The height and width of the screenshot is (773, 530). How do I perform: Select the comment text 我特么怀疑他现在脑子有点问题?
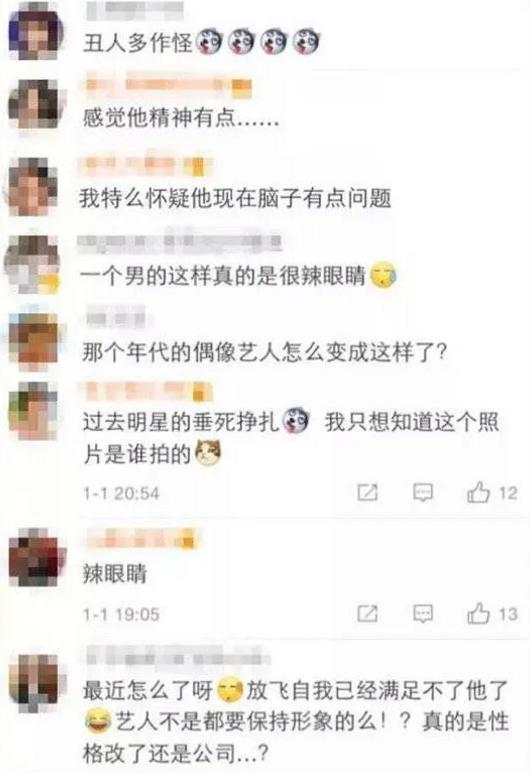pos(236,199)
